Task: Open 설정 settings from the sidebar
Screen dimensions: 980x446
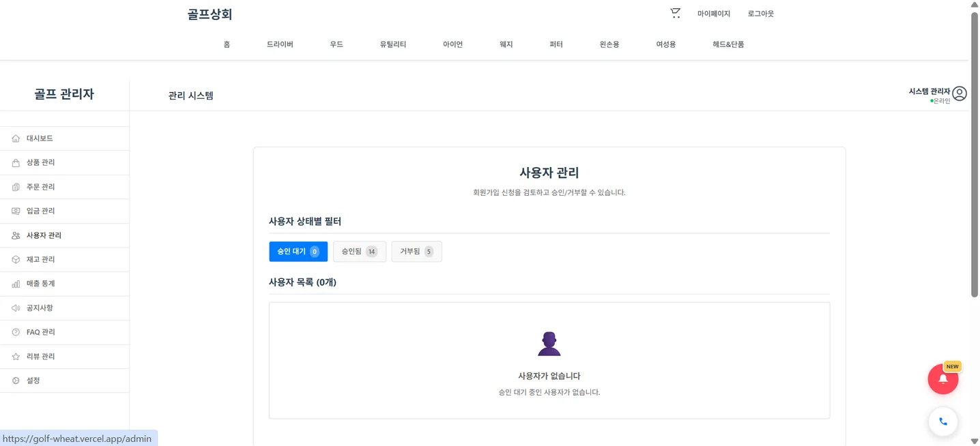Action: [15, 380]
